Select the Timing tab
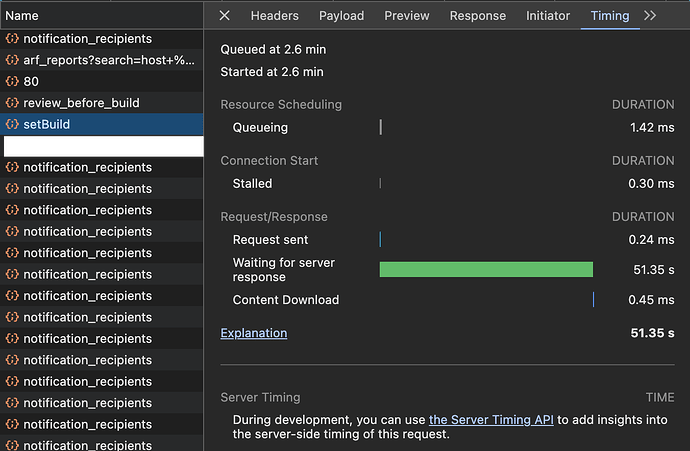690x451 pixels. [610, 16]
